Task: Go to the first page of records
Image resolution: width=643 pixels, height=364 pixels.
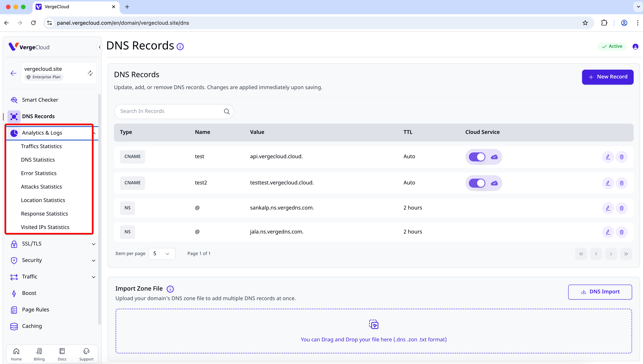Action: (581, 254)
